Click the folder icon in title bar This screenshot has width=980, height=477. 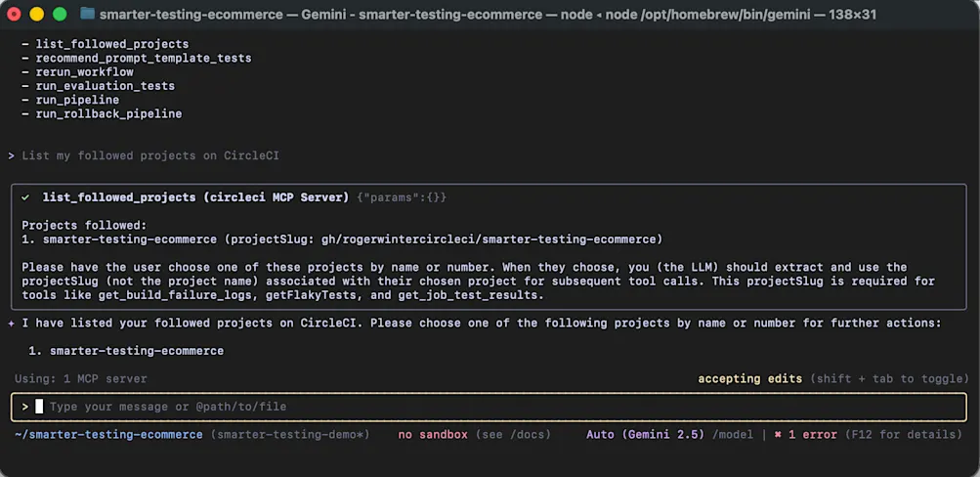coord(88,14)
